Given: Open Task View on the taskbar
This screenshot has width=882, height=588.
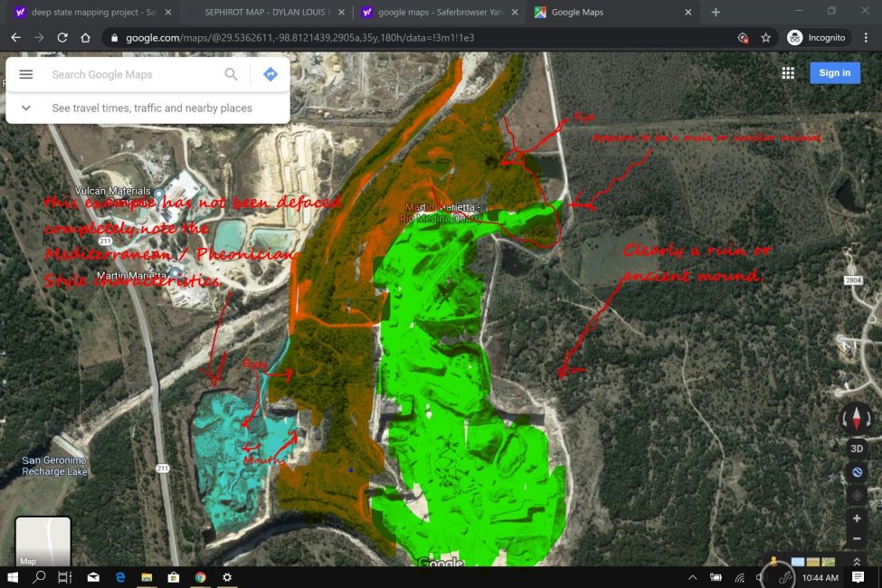Looking at the screenshot, I should pyautogui.click(x=65, y=577).
